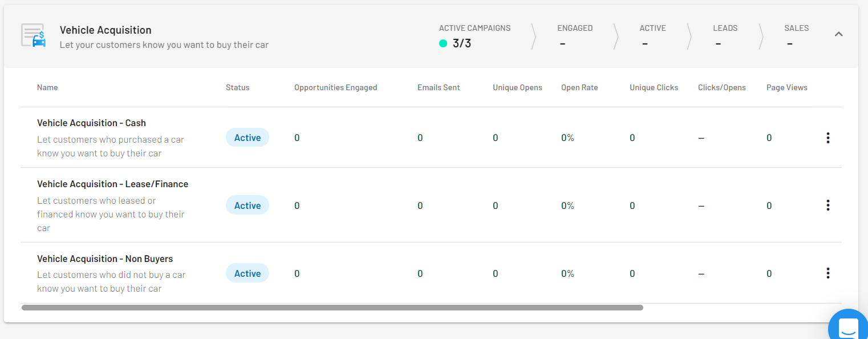868x339 pixels.
Task: Click Page Views value in Non Buyers row
Action: (769, 273)
